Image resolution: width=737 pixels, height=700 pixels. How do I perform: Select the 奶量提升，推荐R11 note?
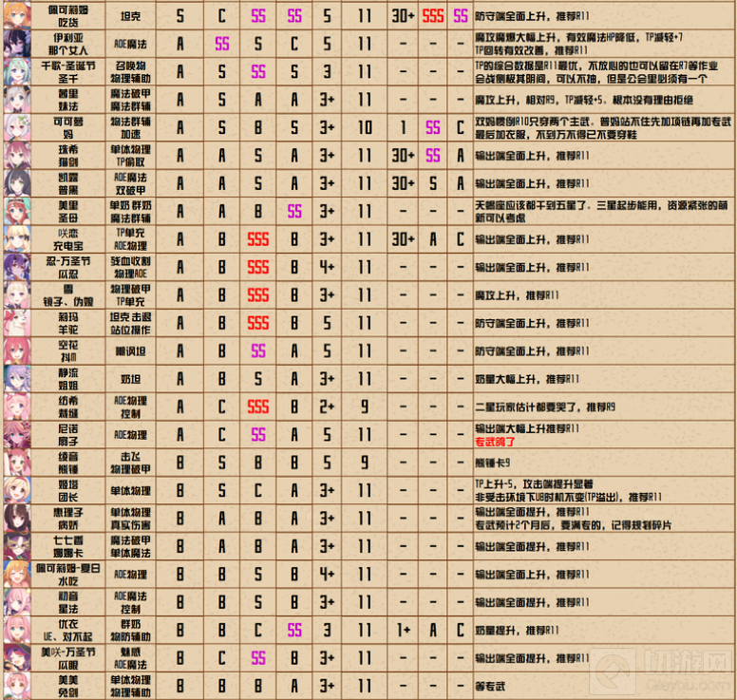coord(517,631)
